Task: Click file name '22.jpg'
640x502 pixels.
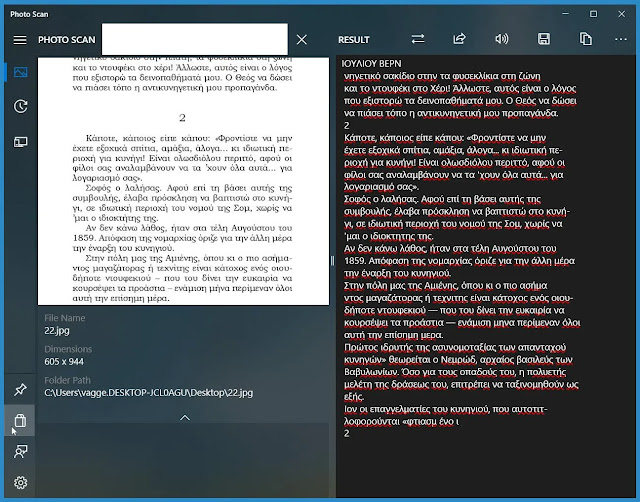Action: [57, 331]
